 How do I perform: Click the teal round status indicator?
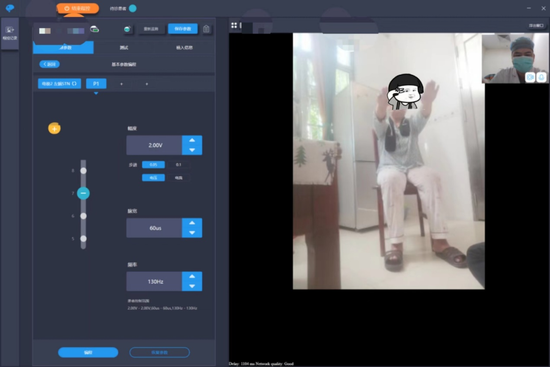click(133, 8)
